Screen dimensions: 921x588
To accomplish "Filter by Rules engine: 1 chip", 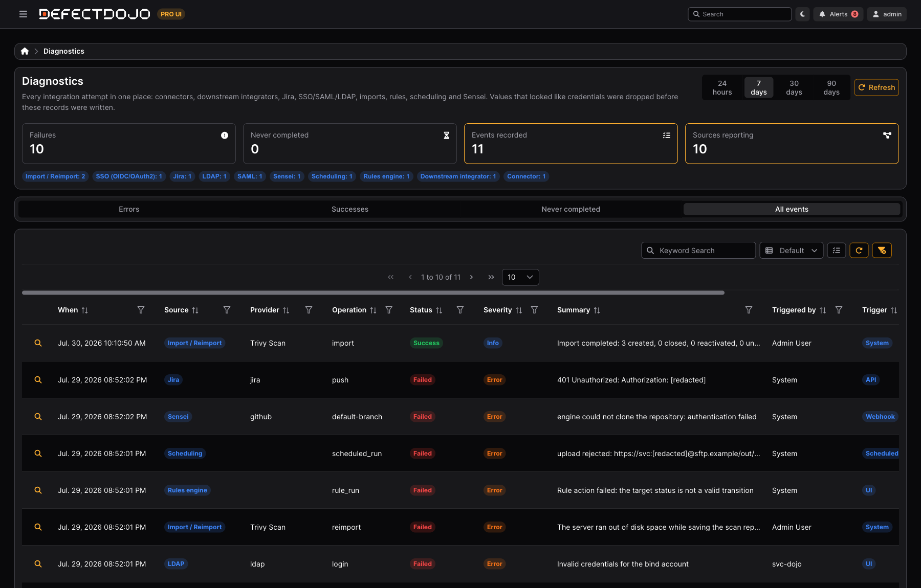I will [386, 176].
